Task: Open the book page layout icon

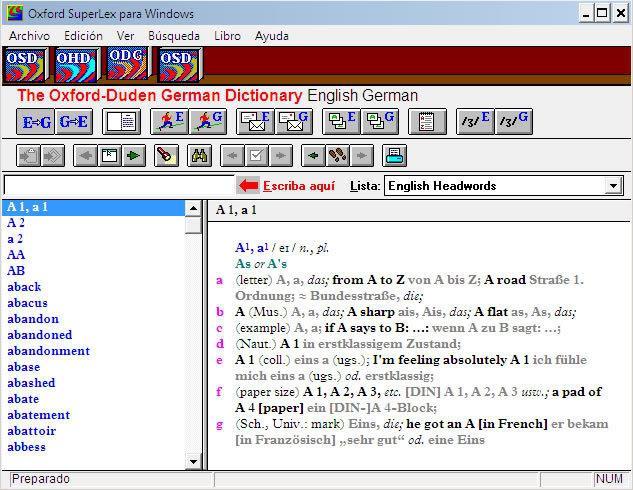Action: tap(122, 121)
